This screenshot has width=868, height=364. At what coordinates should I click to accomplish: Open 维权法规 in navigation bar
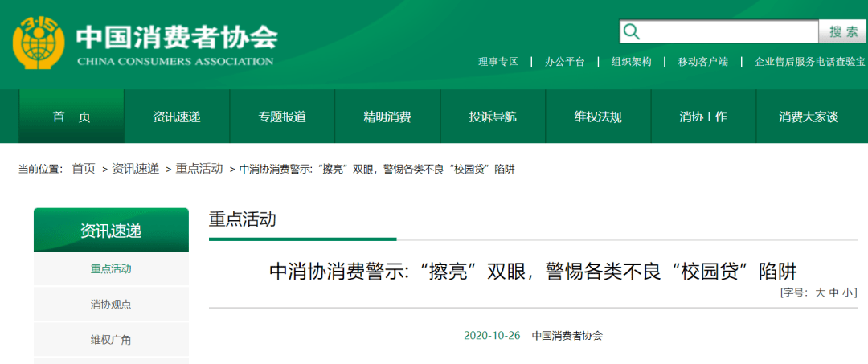click(x=598, y=117)
